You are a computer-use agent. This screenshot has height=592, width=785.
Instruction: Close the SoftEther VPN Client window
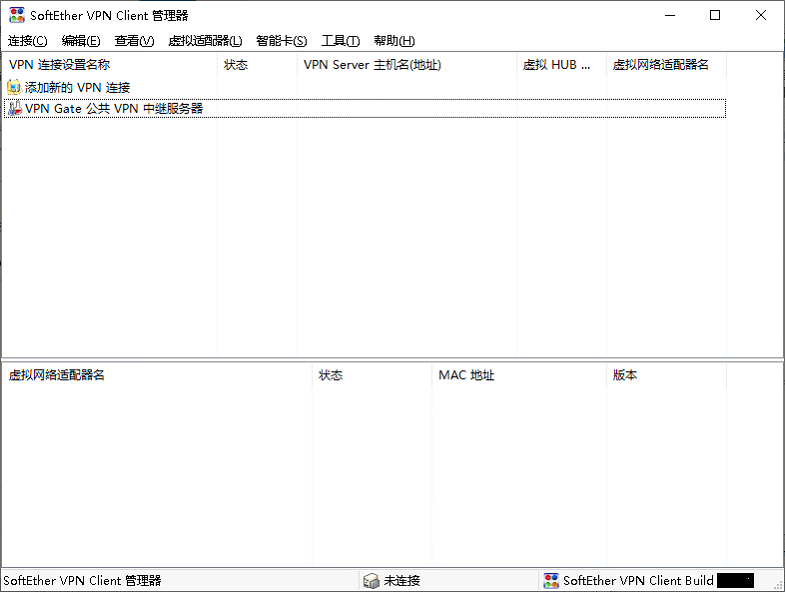coord(760,16)
